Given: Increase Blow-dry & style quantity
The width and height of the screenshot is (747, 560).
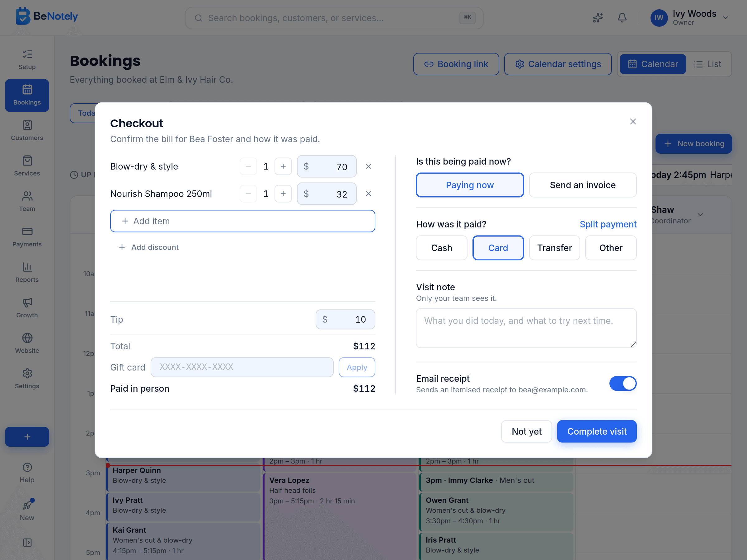Looking at the screenshot, I should pos(283,166).
